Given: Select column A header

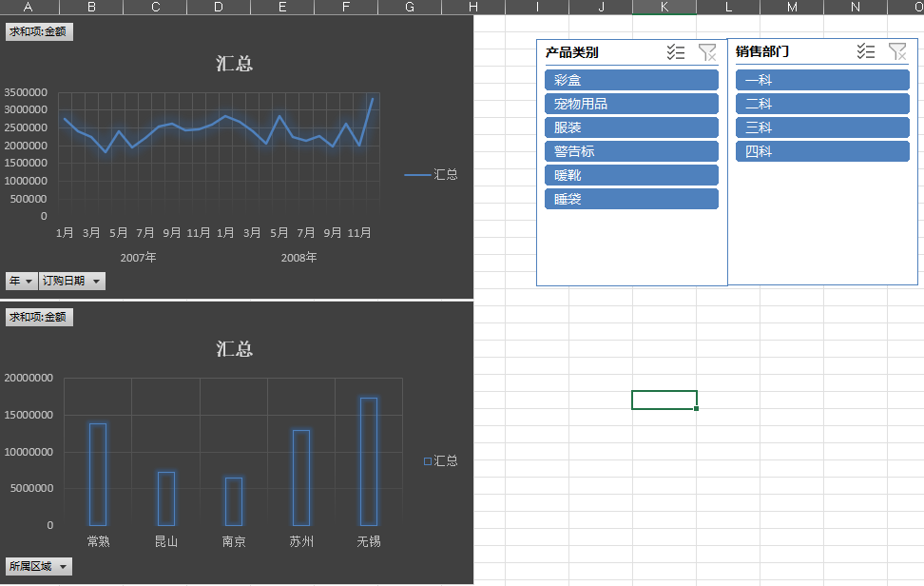Looking at the screenshot, I should [28, 7].
